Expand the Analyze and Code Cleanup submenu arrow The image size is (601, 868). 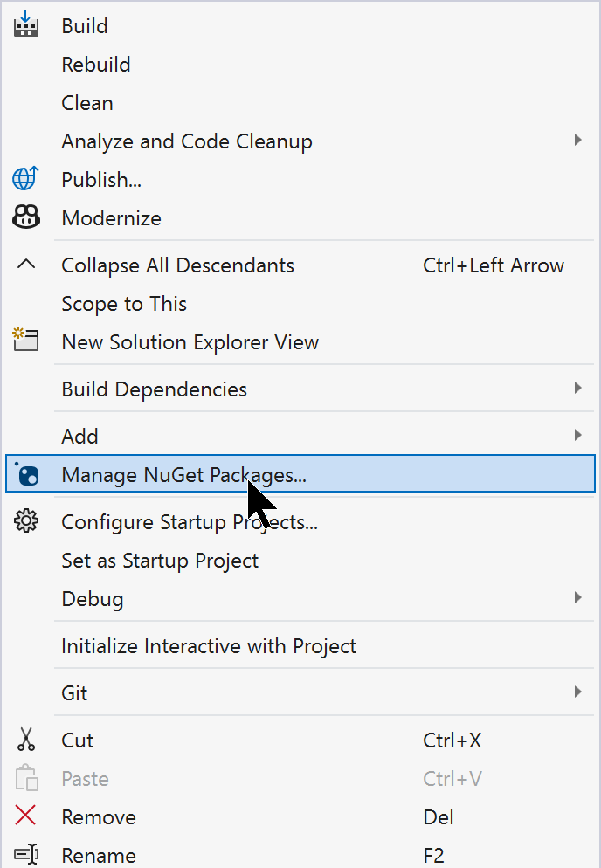(577, 141)
